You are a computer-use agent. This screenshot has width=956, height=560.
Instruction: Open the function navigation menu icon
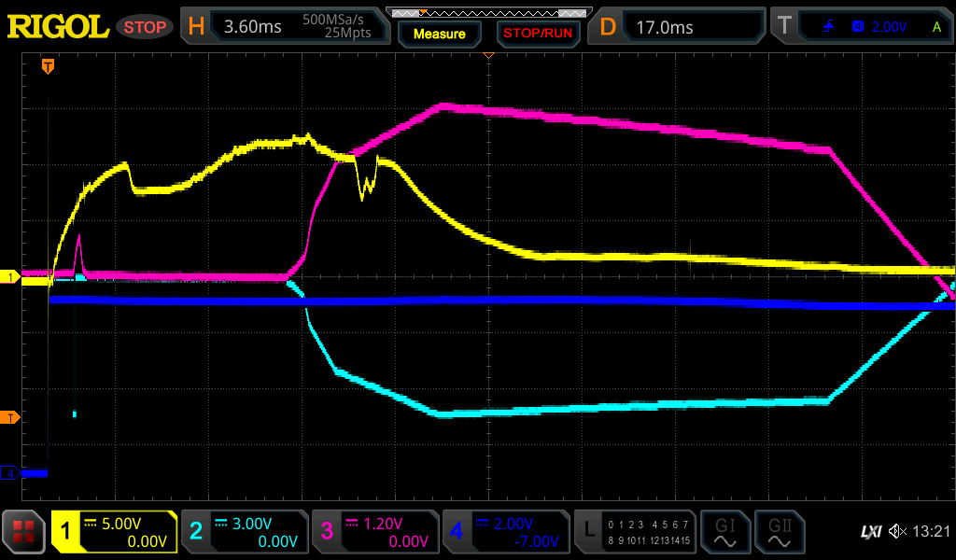pos(23,533)
